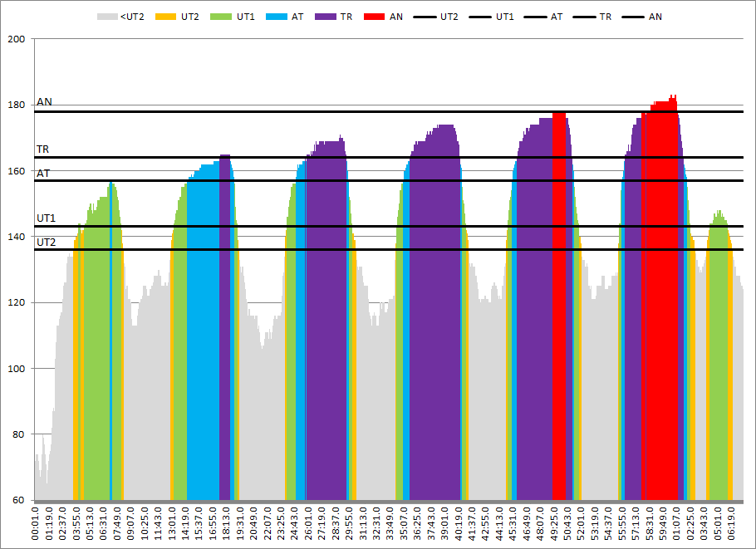
Task: Select the TR threshold label on chart
Action: click(x=42, y=150)
